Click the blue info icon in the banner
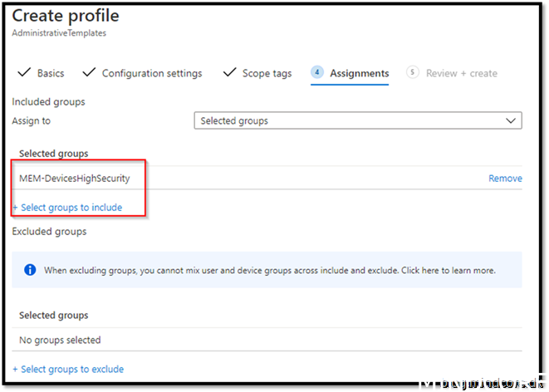This screenshot has width=549, height=392. pyautogui.click(x=30, y=270)
